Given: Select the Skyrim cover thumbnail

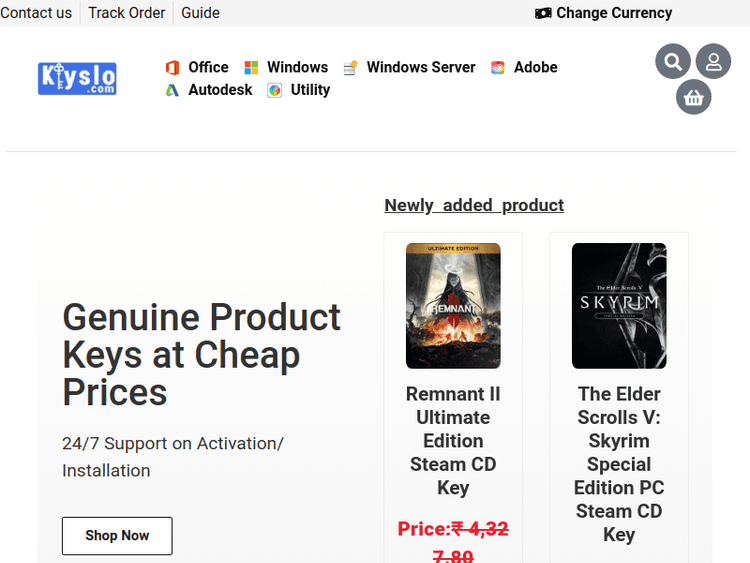Looking at the screenshot, I should coord(619,306).
